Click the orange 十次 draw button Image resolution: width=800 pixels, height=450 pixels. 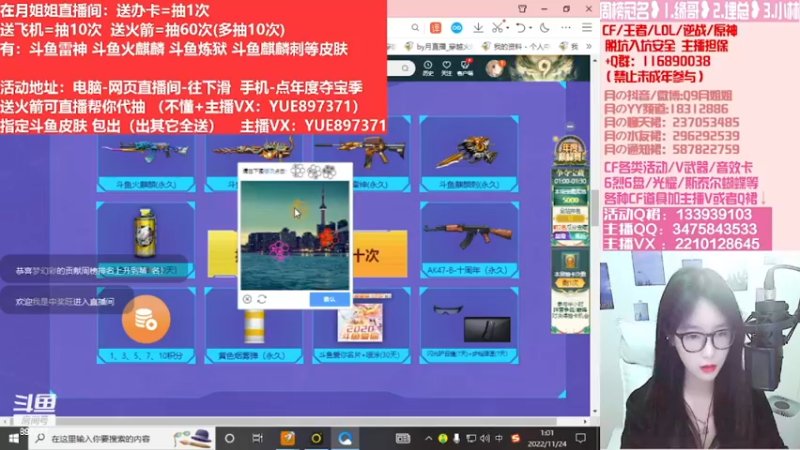[380, 254]
